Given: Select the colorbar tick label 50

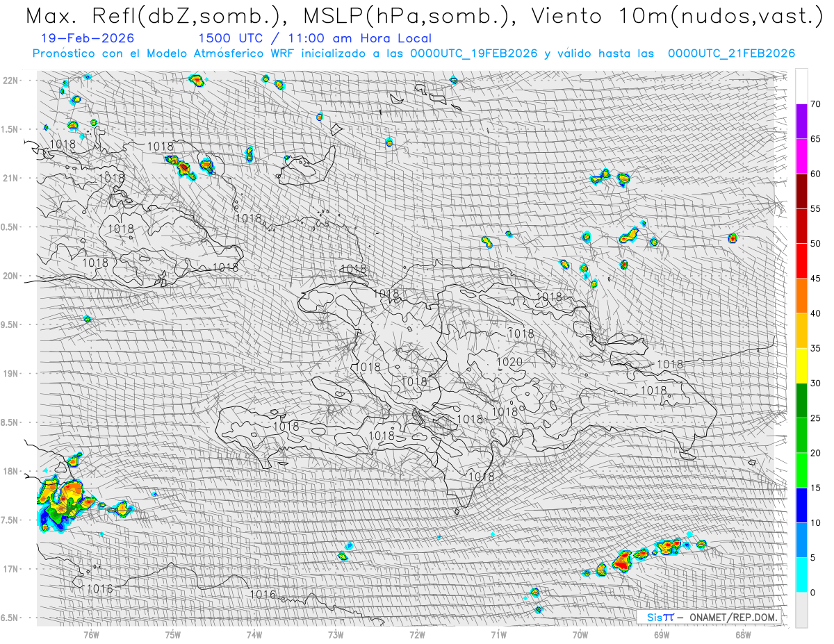Looking at the screenshot, I should pos(815,244).
